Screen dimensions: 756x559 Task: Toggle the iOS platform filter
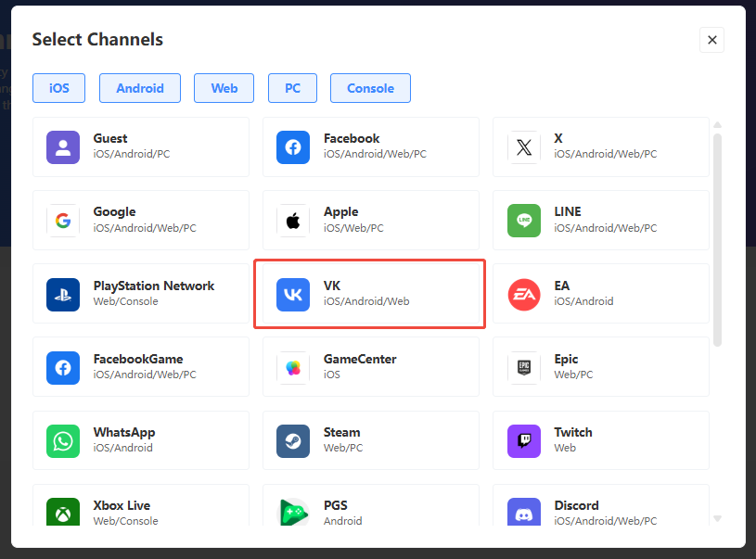pyautogui.click(x=58, y=88)
